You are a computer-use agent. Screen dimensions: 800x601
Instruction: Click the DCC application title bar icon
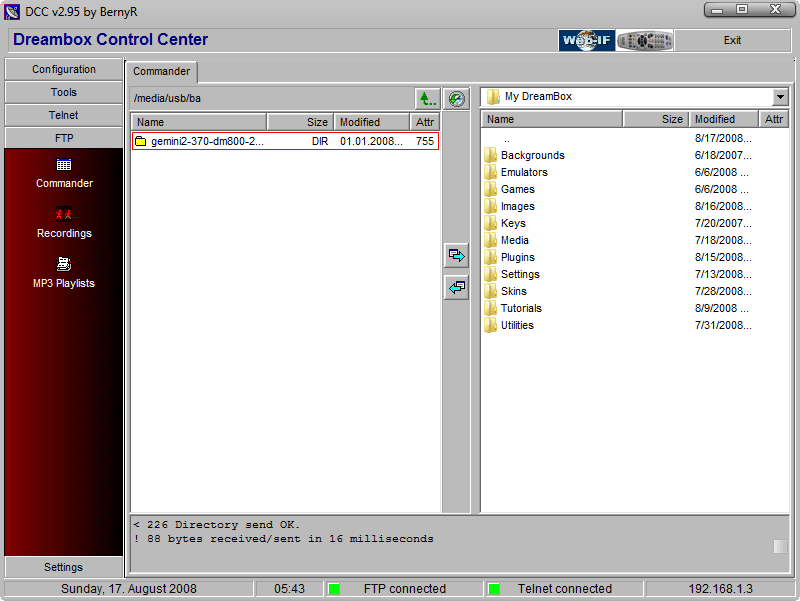[12, 12]
